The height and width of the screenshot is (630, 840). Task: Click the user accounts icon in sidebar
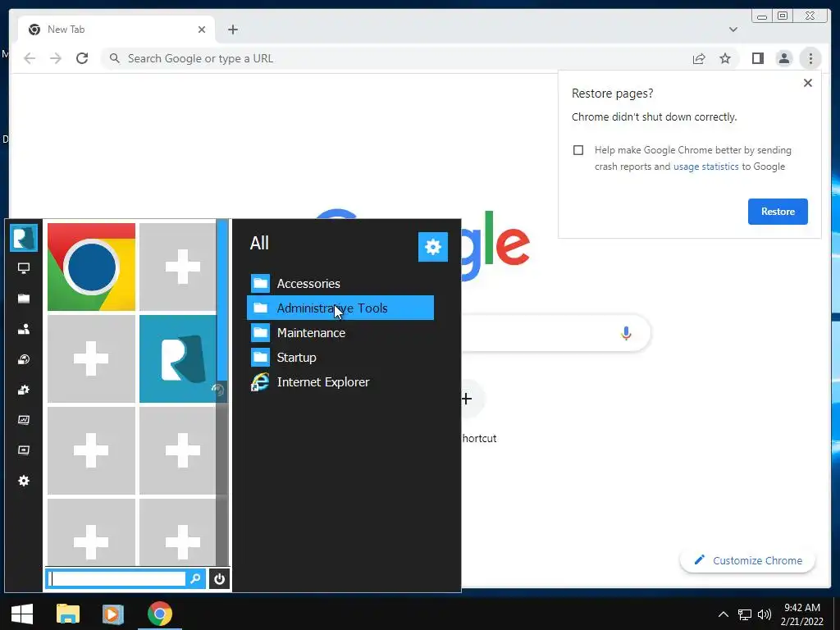(x=24, y=329)
